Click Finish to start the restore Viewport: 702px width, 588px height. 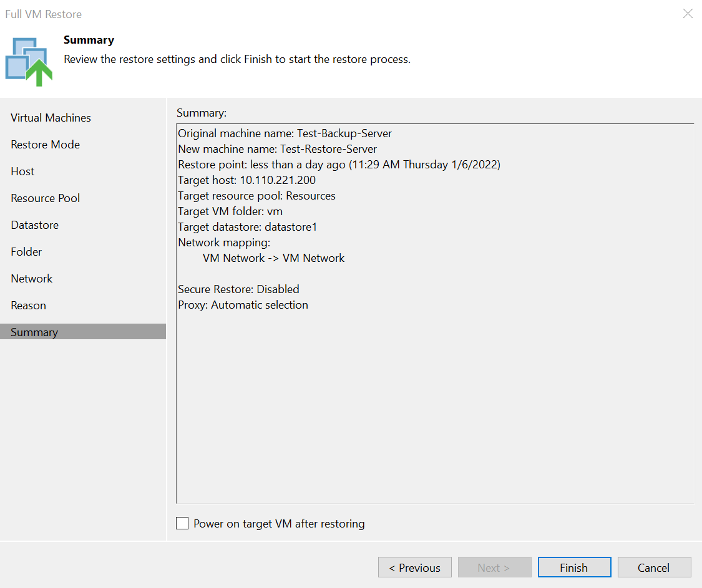(573, 567)
